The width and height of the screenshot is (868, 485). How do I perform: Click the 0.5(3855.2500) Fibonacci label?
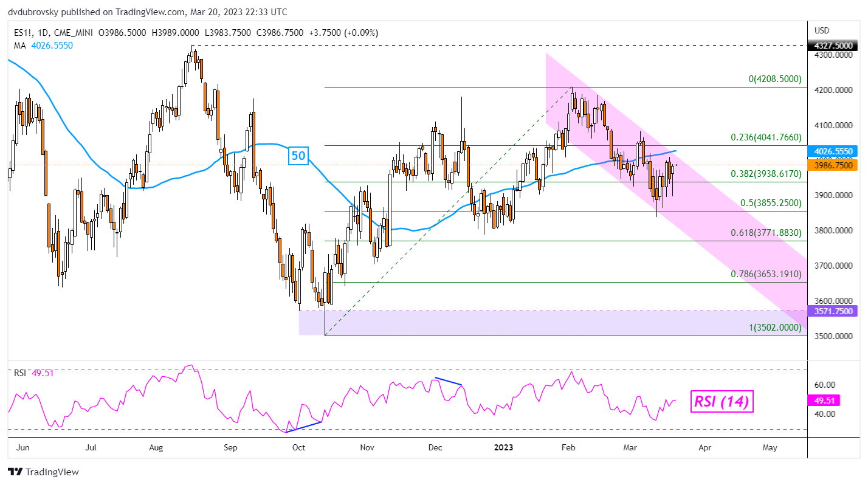pos(770,203)
